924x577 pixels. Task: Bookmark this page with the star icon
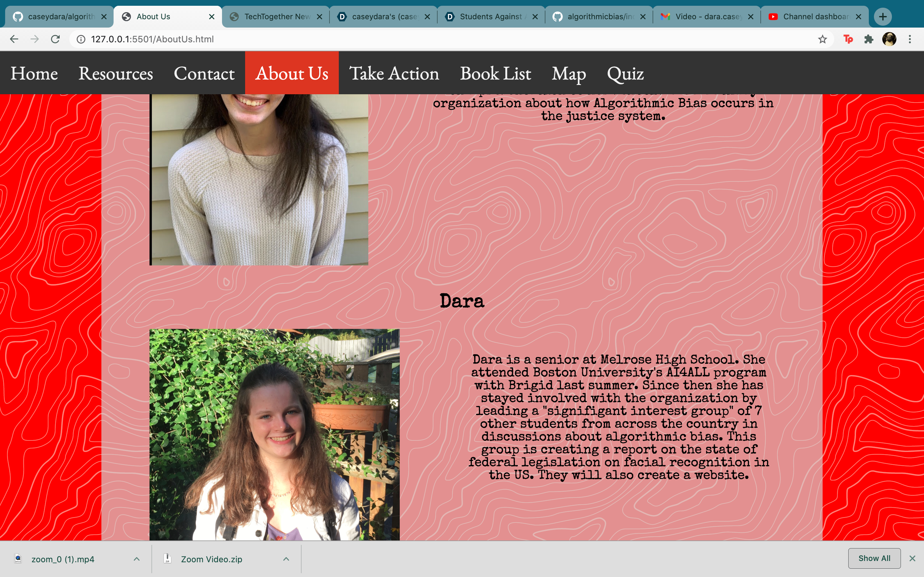(x=822, y=39)
